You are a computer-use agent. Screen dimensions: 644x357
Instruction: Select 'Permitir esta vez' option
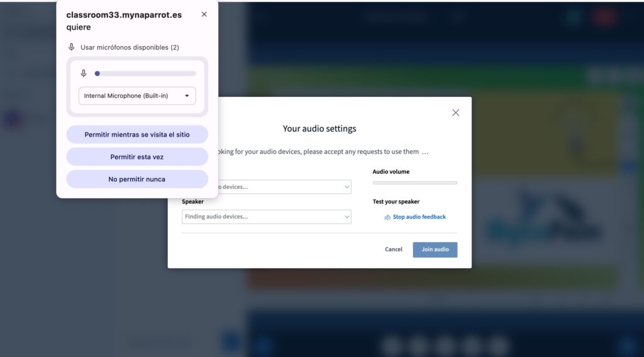(137, 157)
